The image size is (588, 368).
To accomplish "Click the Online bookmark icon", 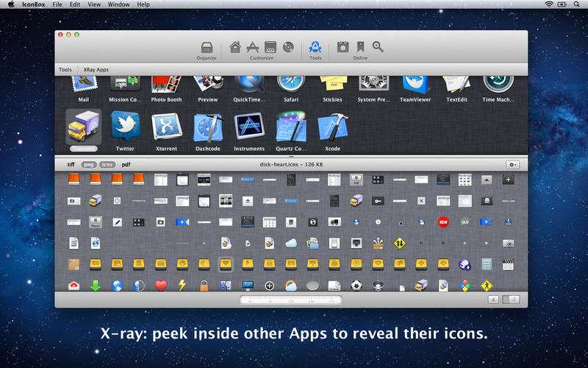I will pos(360,47).
